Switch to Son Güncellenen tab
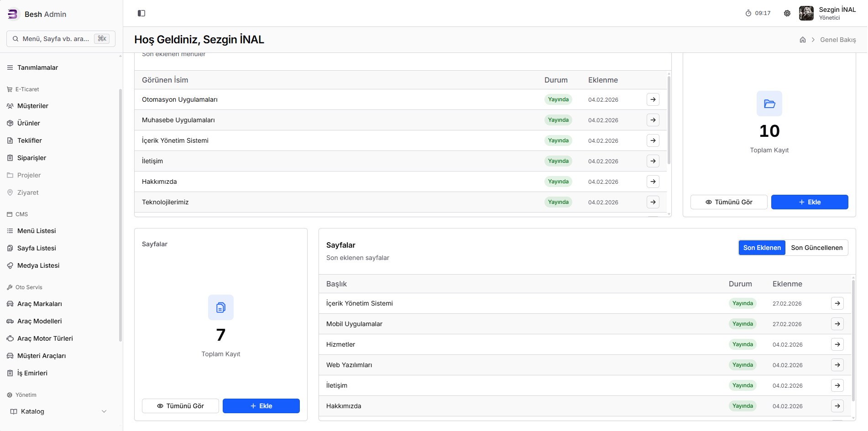868x431 pixels. click(816, 248)
